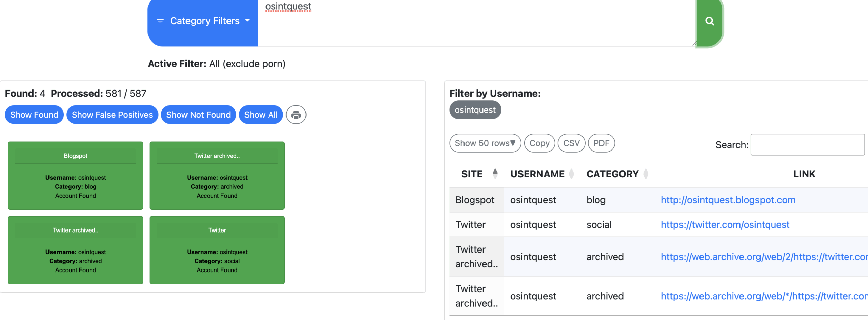Open the osintquest.blogspot.com link
The height and width of the screenshot is (320, 868).
(728, 200)
